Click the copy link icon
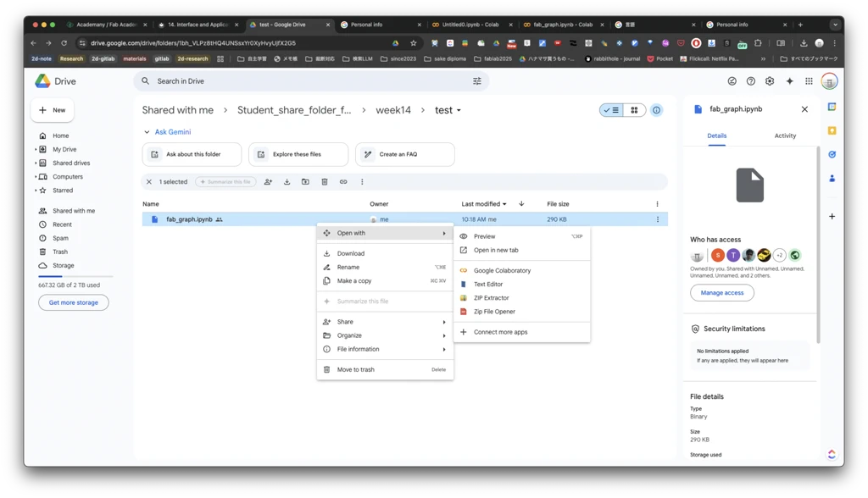The width and height of the screenshot is (868, 498). tap(343, 181)
